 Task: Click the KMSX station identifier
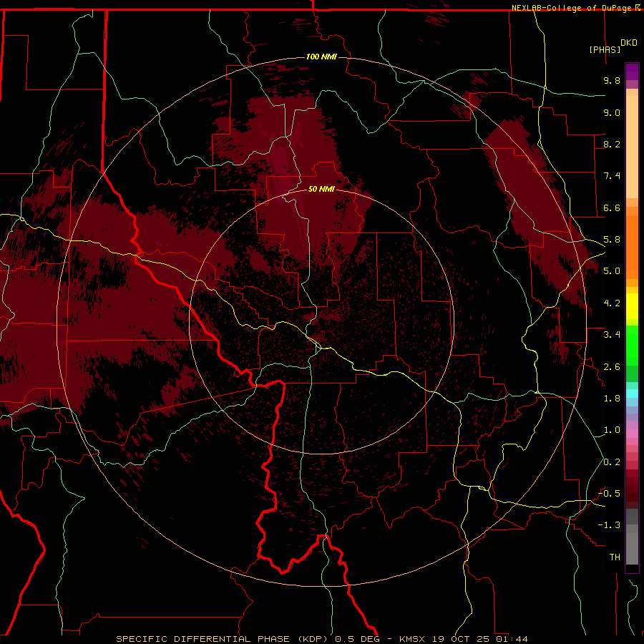click(412, 639)
